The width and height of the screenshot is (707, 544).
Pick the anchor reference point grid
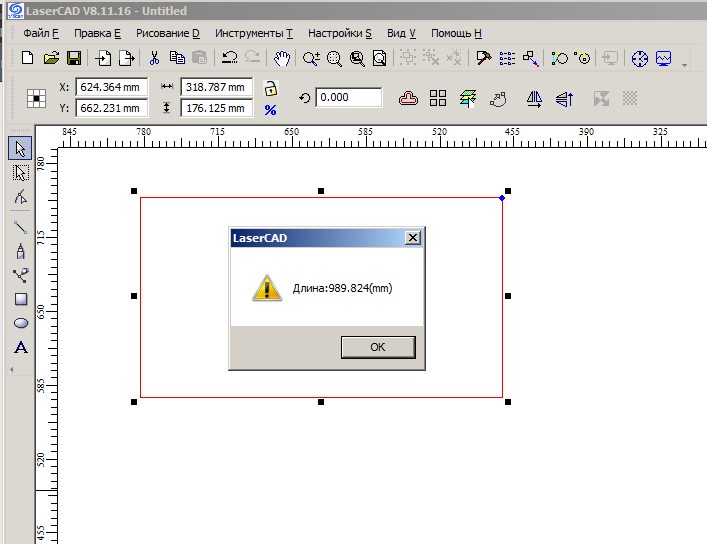[36, 98]
